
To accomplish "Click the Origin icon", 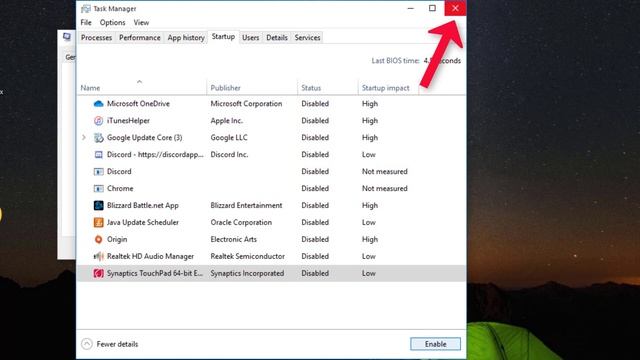I will pos(98,240).
